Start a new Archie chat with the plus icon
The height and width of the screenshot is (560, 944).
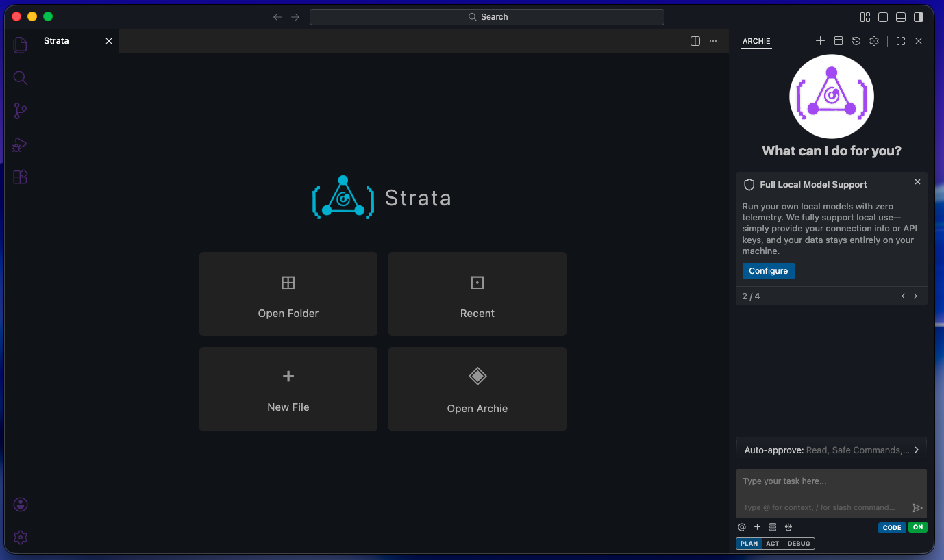pyautogui.click(x=820, y=41)
